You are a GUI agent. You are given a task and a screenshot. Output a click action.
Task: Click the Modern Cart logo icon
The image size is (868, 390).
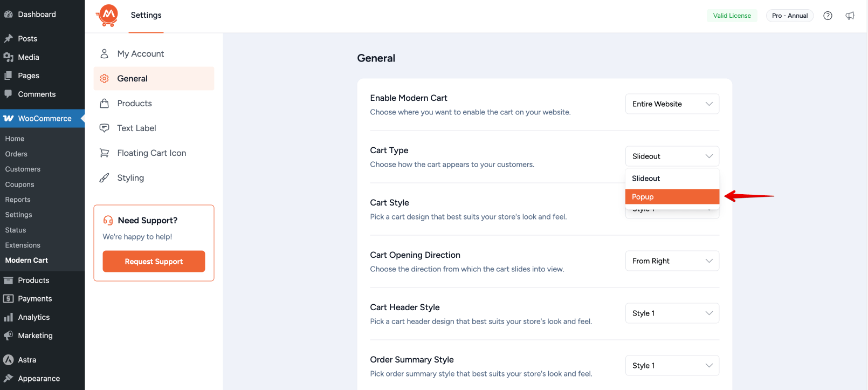108,15
